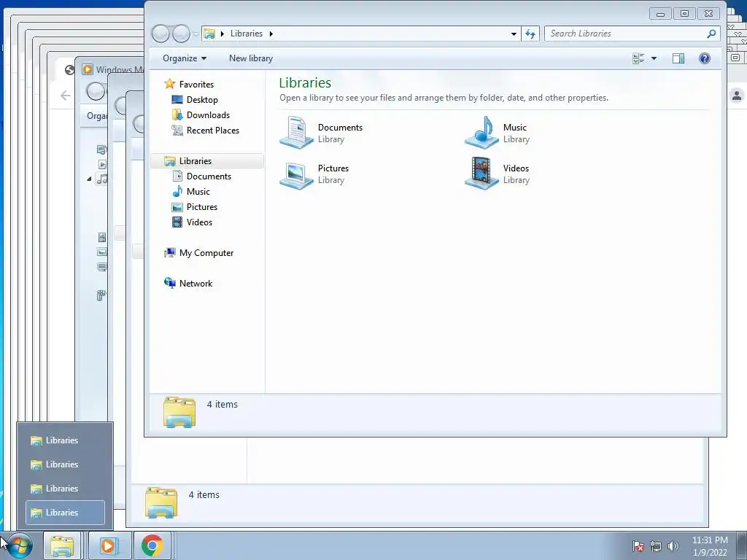Screen dimensions: 747x560
Task: Click the Google Chrome taskbar icon
Action: [x=152, y=545]
